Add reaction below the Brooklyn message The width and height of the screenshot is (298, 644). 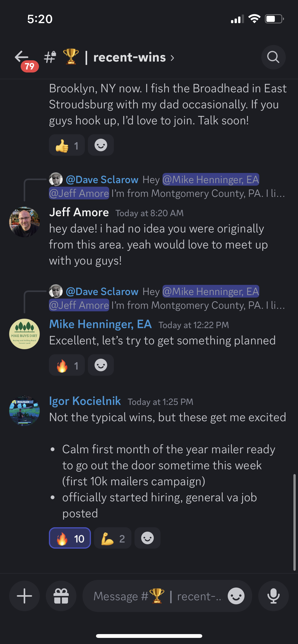pos(101,145)
